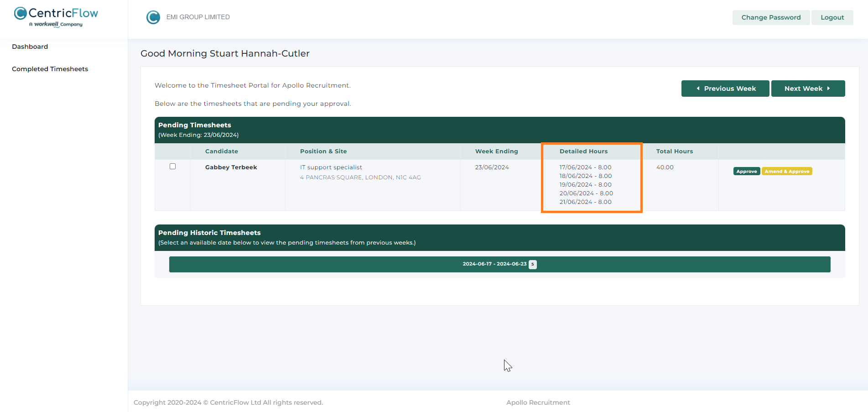The height and width of the screenshot is (412, 868).
Task: Approve Gabbey Terbeek's timesheet
Action: click(747, 172)
